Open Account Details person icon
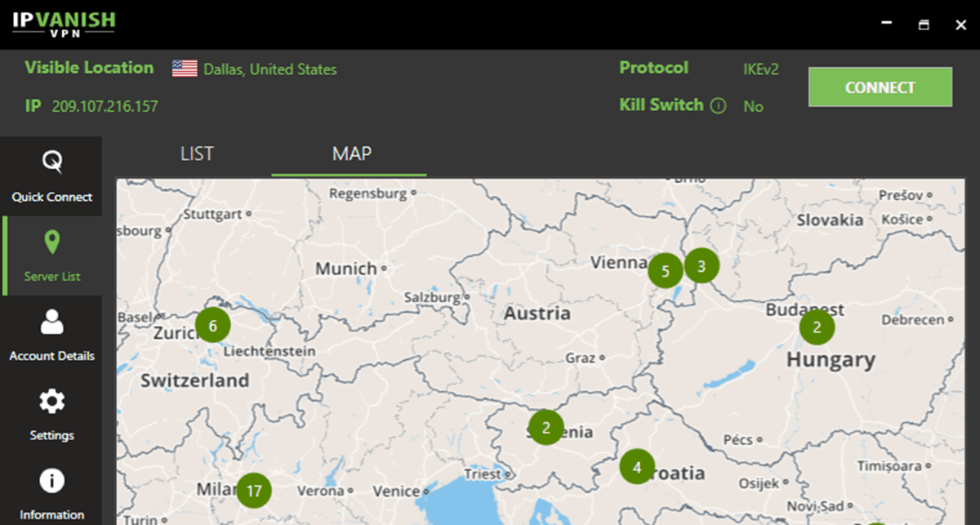 [x=51, y=322]
